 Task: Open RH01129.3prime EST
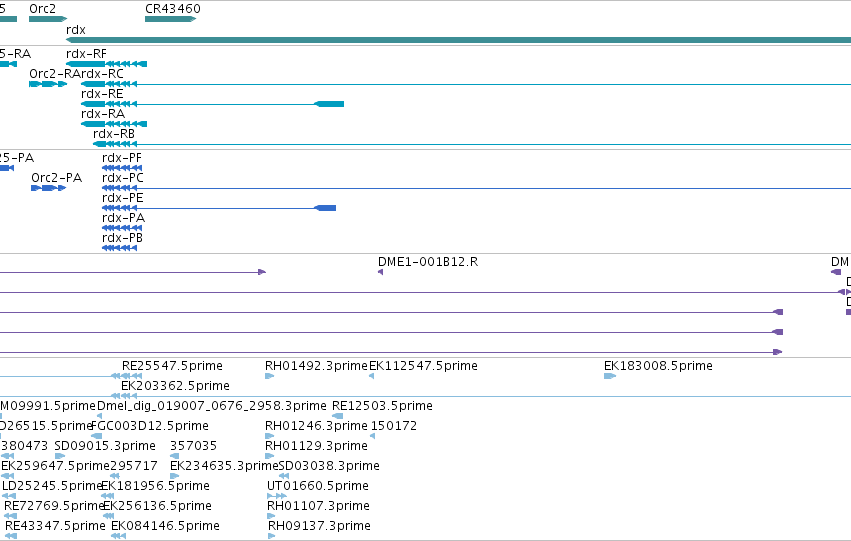pyautogui.click(x=316, y=447)
